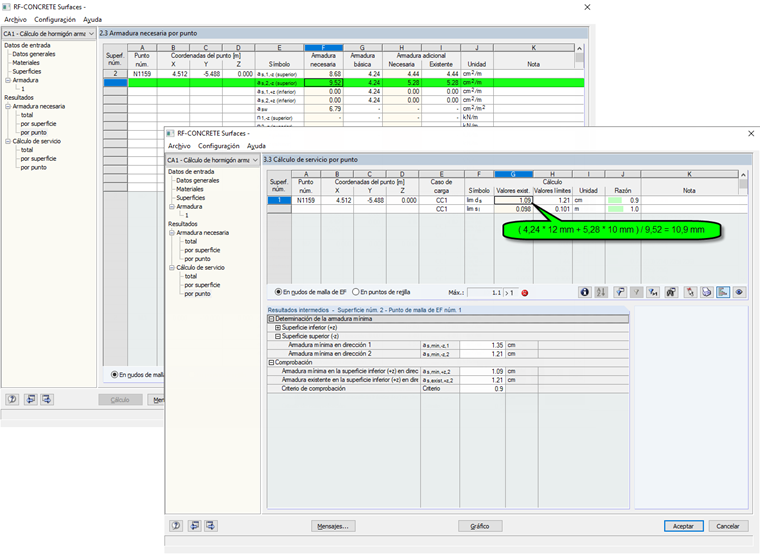Click green ratio bar in lim s row
The width and height of the screenshot is (760, 554).
coord(616,209)
